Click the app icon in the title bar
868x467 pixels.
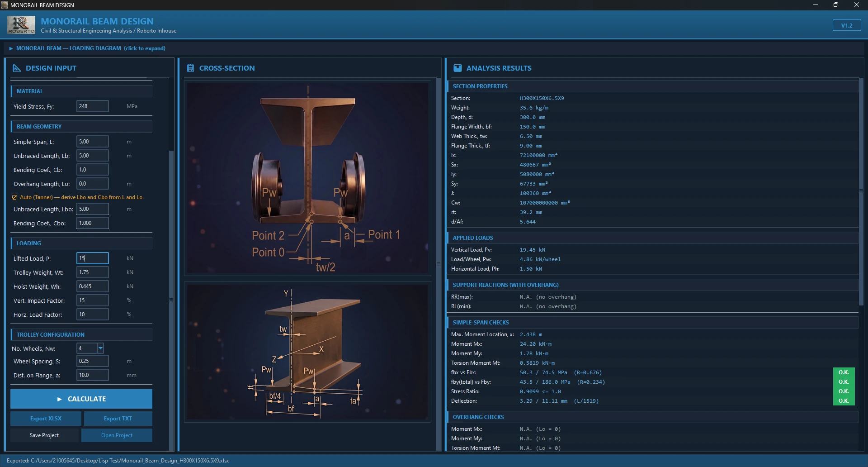point(5,5)
